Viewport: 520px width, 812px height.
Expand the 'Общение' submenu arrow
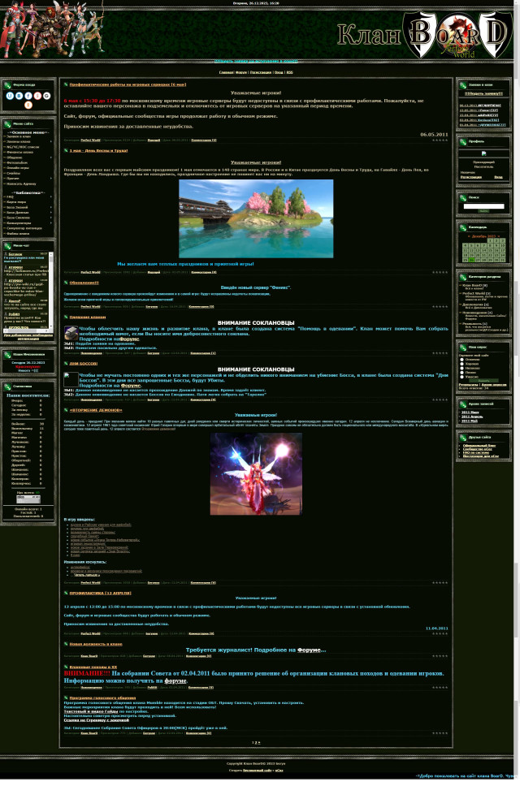click(x=50, y=158)
